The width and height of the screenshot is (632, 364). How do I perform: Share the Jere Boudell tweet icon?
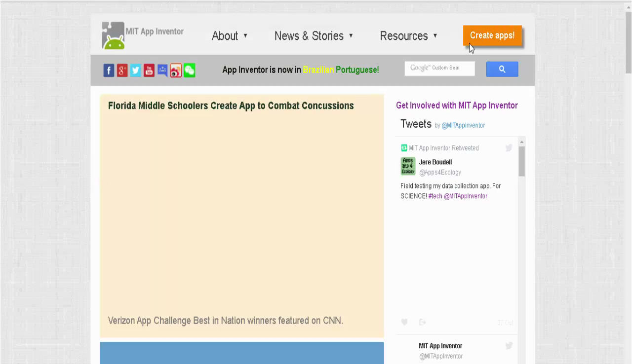point(423,322)
